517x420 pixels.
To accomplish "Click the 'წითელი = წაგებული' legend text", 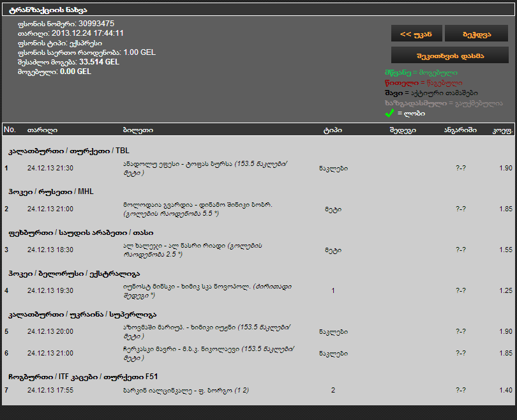I will [423, 83].
